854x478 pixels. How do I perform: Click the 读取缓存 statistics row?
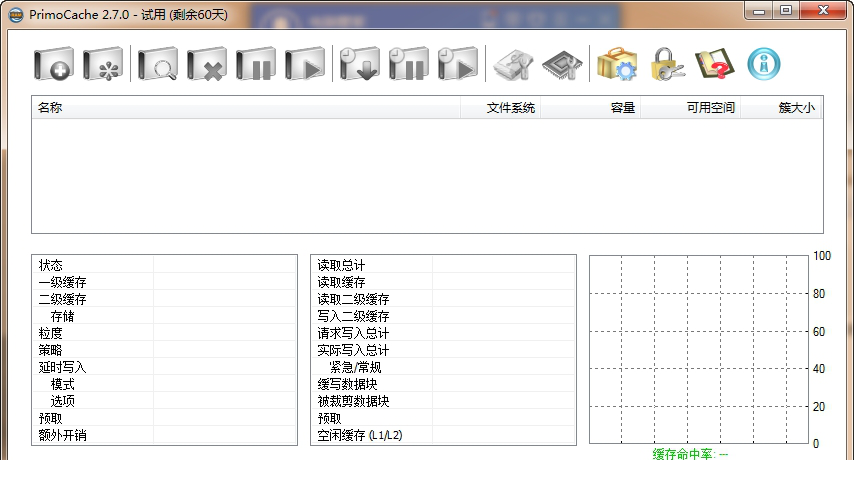tap(443, 282)
